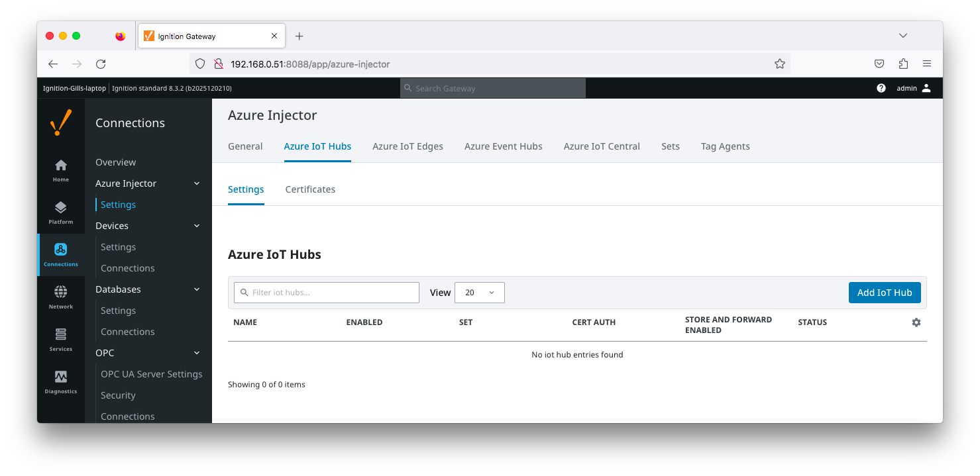Switch to the Azure Event Hubs tab
This screenshot has width=980, height=476.
503,146
